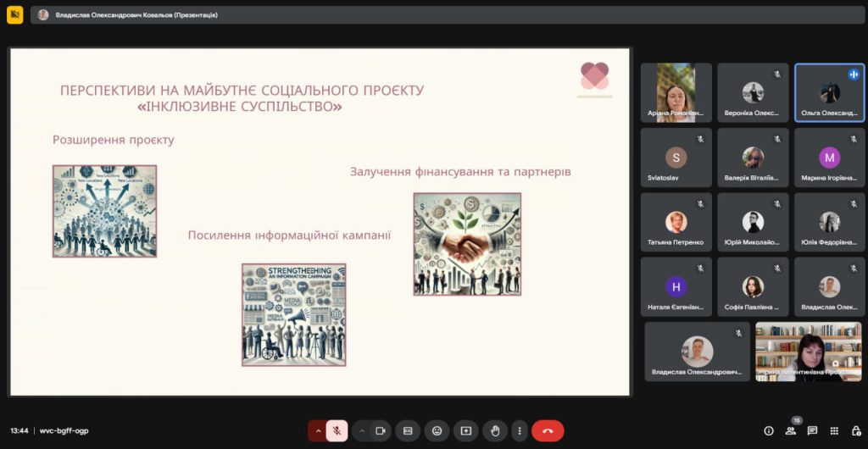This screenshot has width=868, height=449.
Task: Click the present screen icon
Action: coord(465,430)
